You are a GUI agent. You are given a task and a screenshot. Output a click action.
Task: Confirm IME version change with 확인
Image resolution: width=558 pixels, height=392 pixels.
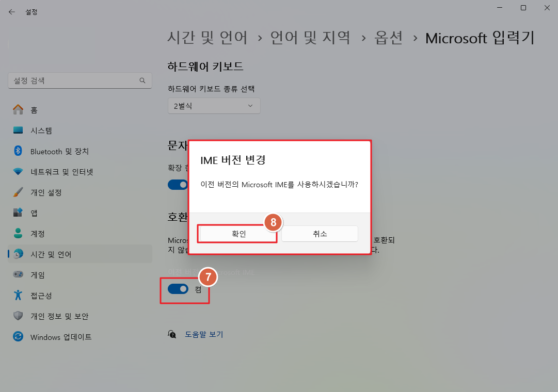(x=237, y=233)
